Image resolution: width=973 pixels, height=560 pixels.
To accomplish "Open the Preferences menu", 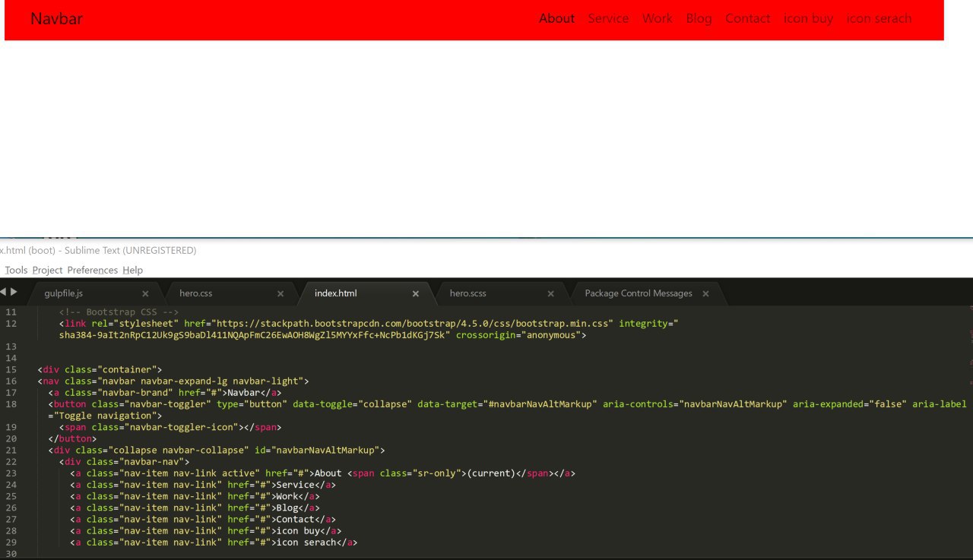I will point(93,270).
